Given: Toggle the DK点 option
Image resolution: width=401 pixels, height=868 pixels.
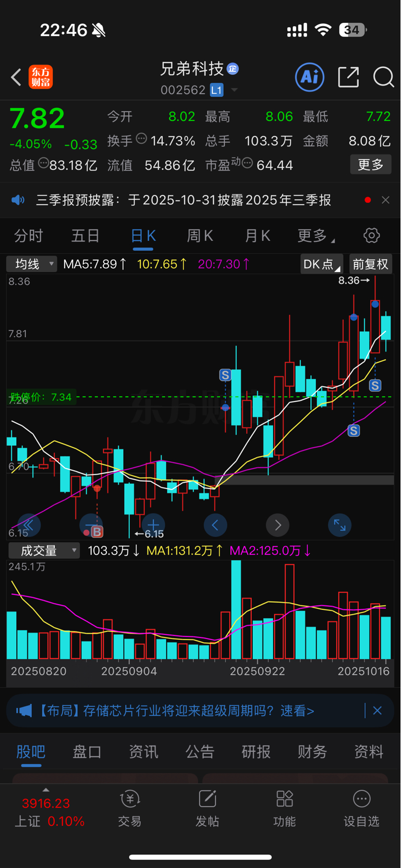Looking at the screenshot, I should 322,264.
